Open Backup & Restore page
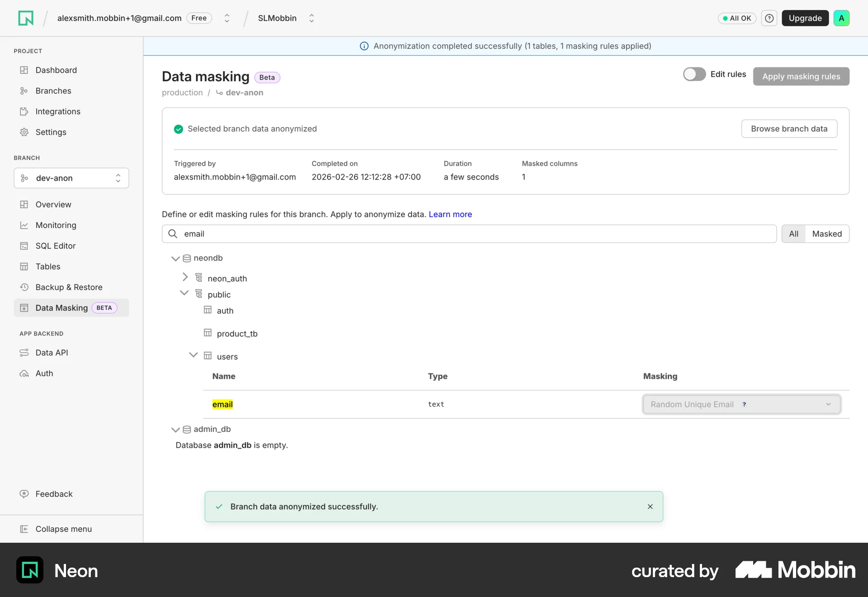Viewport: 868px width, 597px height. (71, 287)
